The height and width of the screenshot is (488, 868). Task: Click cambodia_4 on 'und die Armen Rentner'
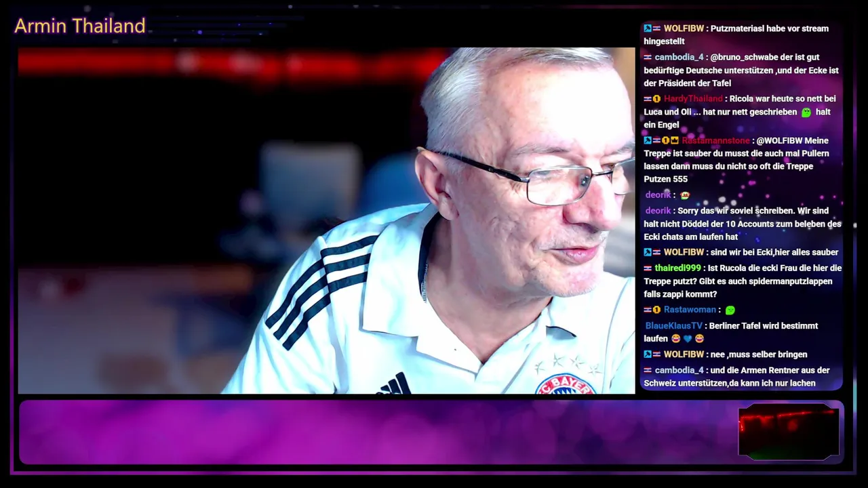click(x=679, y=371)
